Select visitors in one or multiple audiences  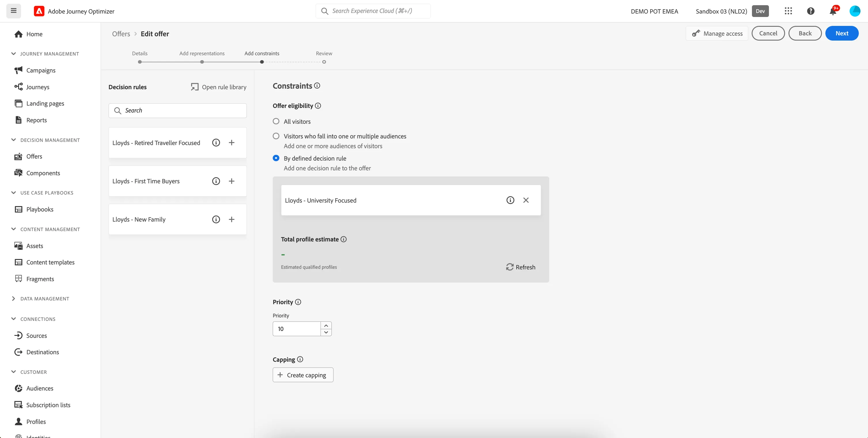[x=276, y=136]
